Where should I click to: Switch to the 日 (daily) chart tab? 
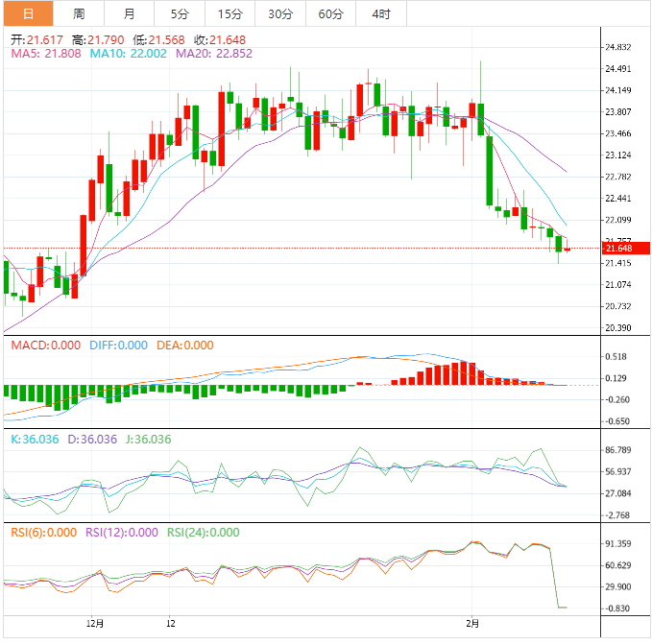[x=28, y=13]
